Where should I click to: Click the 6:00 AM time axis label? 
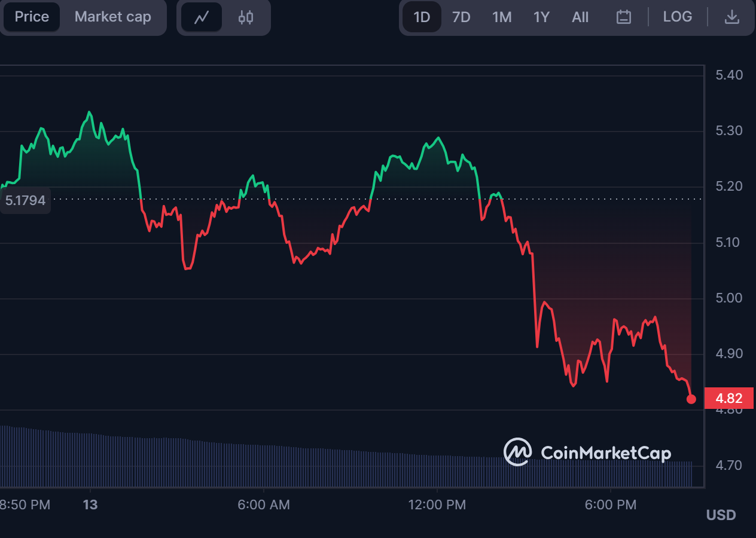263,505
